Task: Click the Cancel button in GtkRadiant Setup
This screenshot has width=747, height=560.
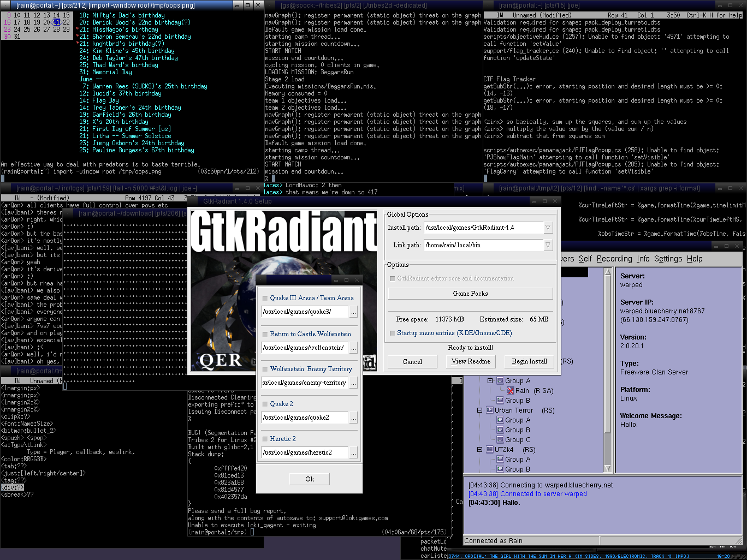Action: pos(412,361)
